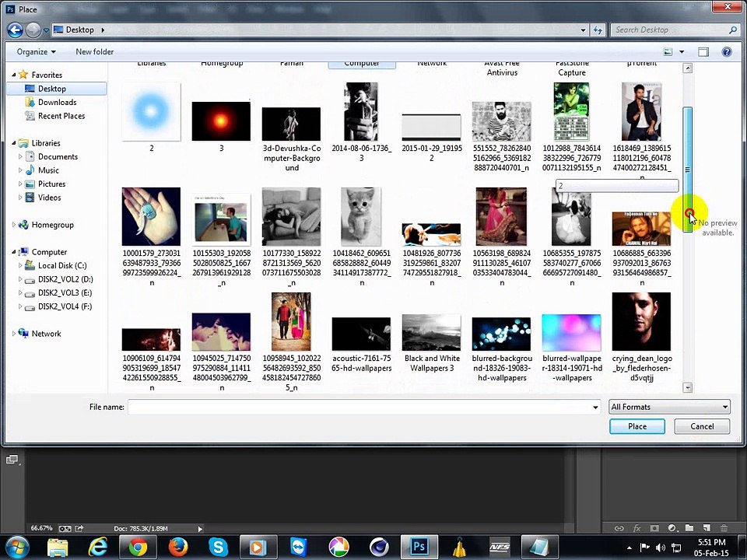The height and width of the screenshot is (560, 747).
Task: Select Music library in sidebar
Action: tap(48, 170)
